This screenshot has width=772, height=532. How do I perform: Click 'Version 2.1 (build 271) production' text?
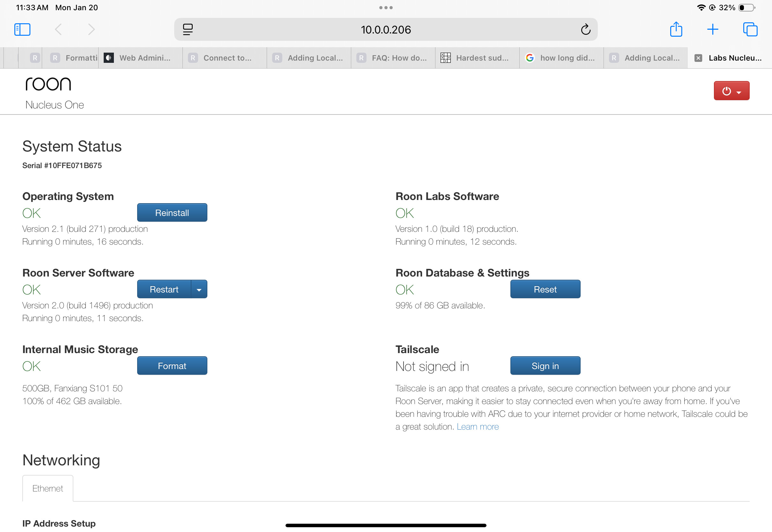[85, 229]
